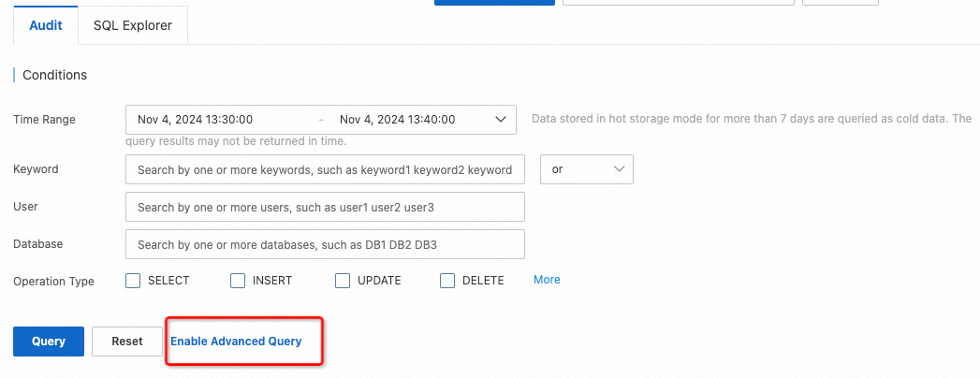Click the small cropped white button at top
The image size is (980, 378).
point(840,3)
